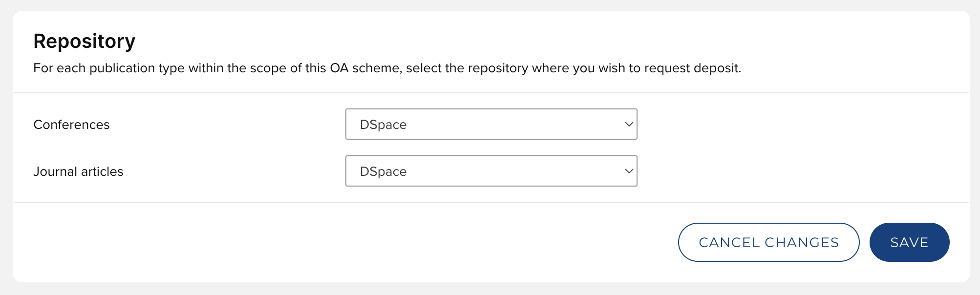Click the Repository section heading
The height and width of the screenshot is (295, 980).
(x=84, y=41)
